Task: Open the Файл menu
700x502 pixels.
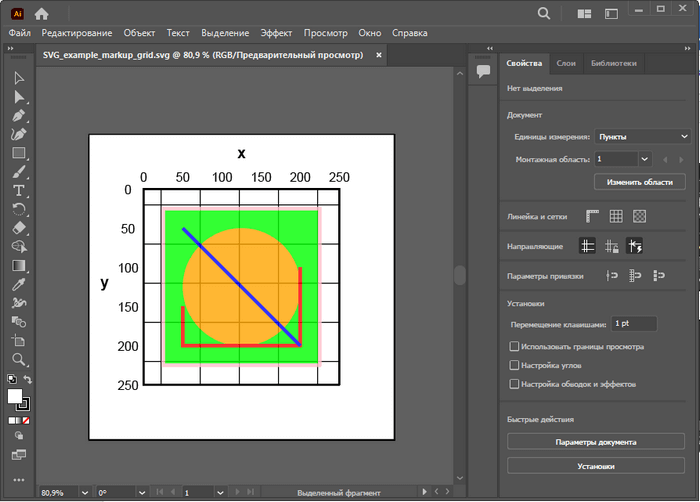Action: tap(20, 33)
